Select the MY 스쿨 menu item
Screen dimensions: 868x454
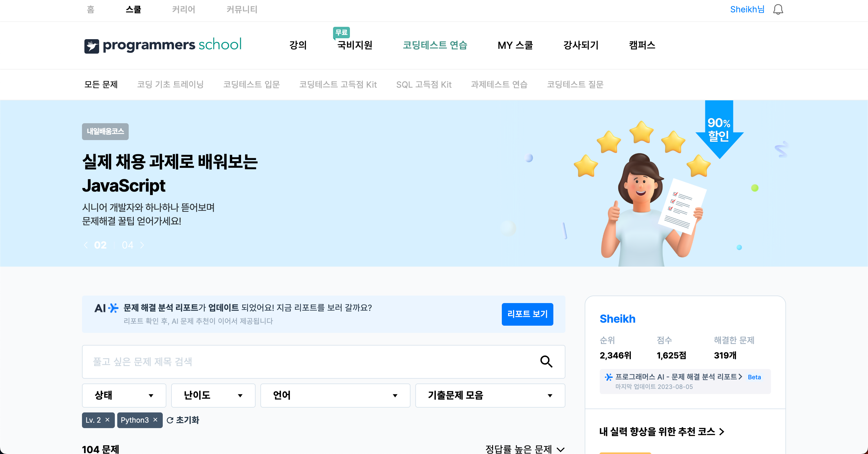pyautogui.click(x=515, y=45)
